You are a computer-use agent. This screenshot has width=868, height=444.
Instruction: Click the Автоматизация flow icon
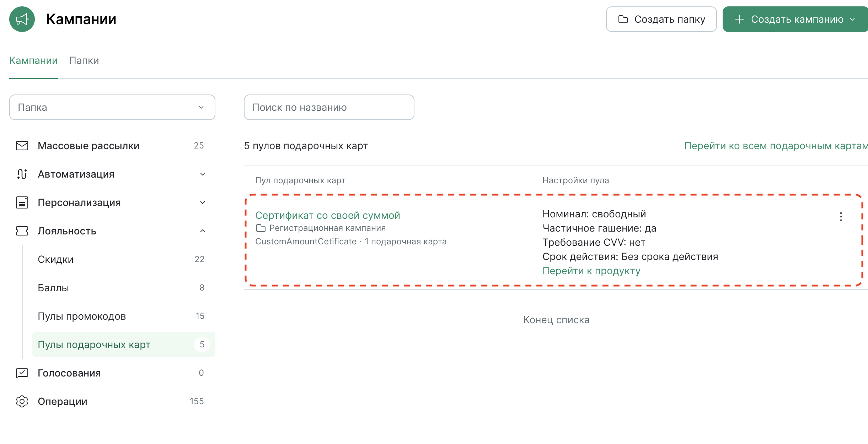22,174
